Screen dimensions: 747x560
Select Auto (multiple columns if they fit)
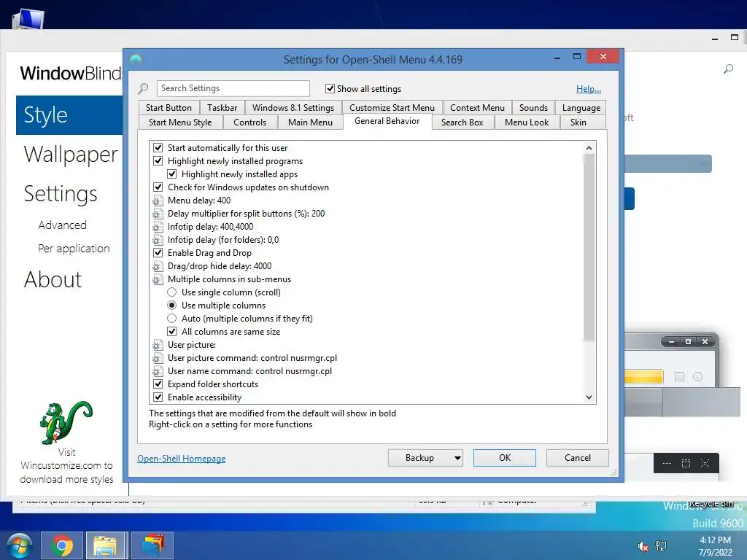(x=172, y=319)
